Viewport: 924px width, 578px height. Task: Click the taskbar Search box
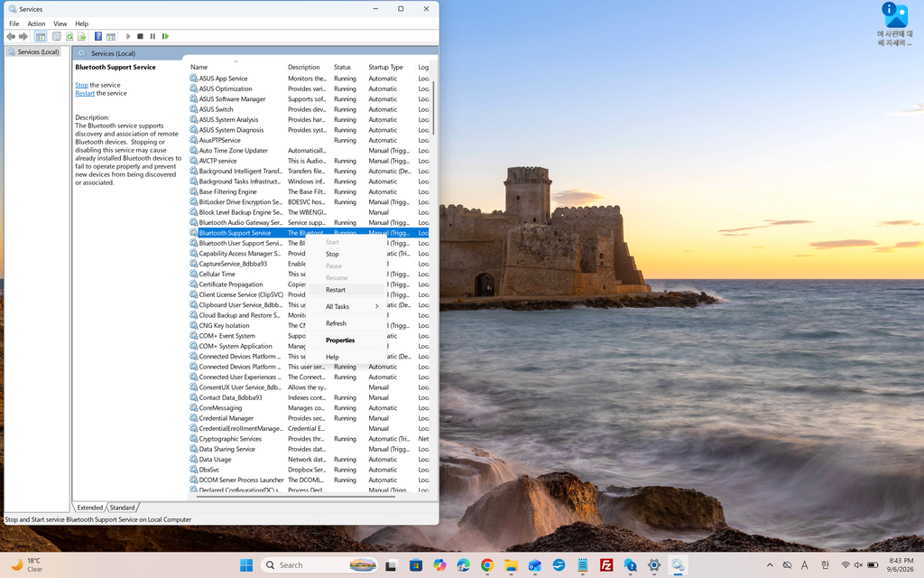tap(320, 565)
